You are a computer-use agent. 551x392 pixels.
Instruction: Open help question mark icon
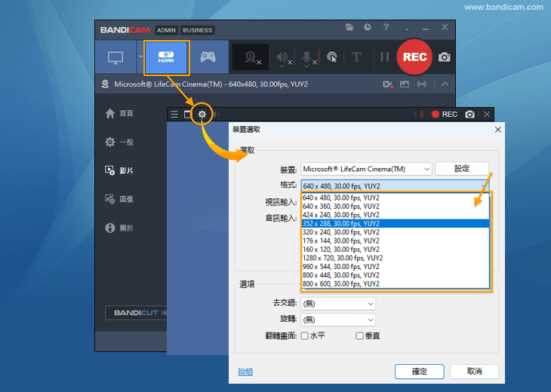coord(386,27)
